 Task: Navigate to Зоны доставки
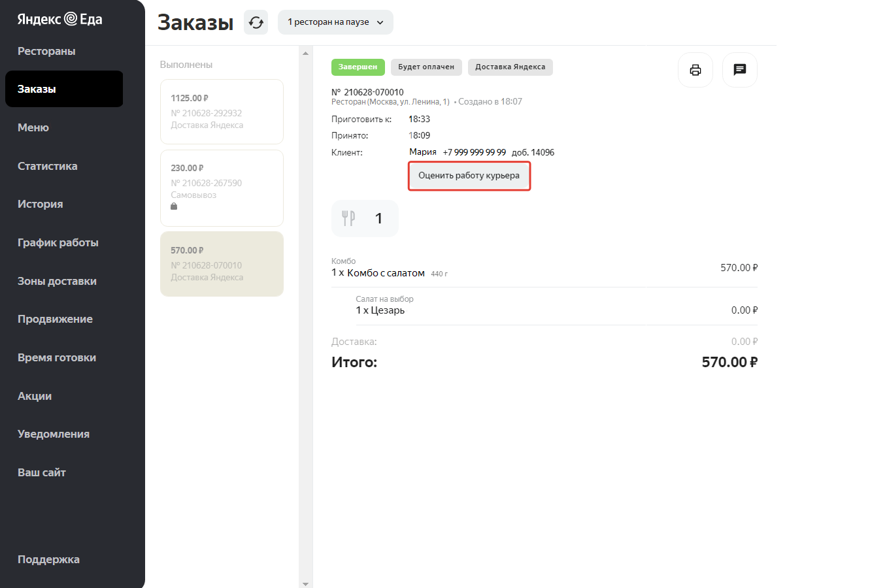(57, 281)
